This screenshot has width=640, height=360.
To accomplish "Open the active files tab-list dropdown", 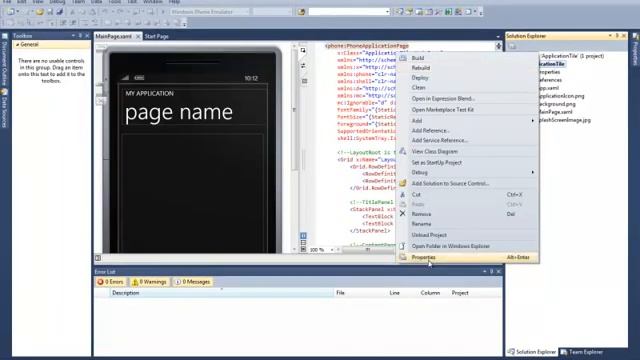I will pos(498,36).
